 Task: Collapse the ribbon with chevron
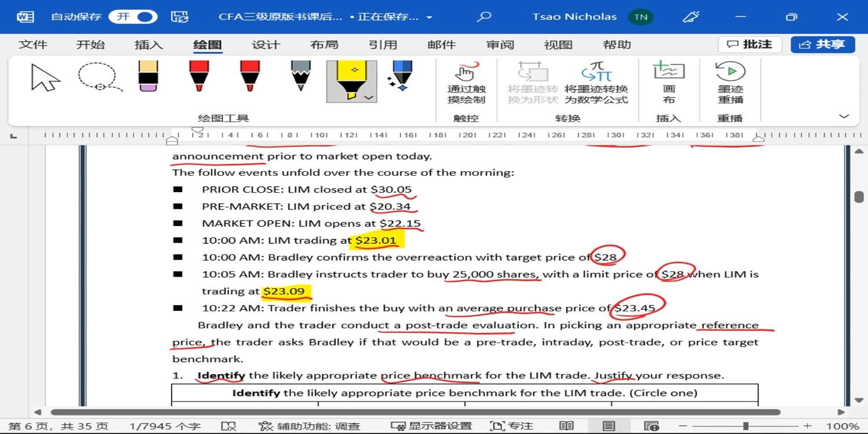tap(844, 117)
